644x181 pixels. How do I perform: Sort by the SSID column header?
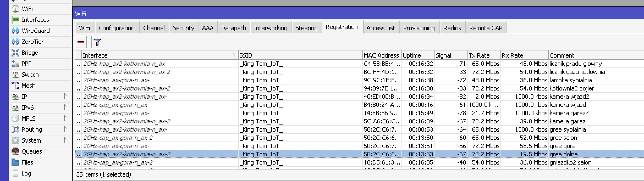(x=300, y=55)
